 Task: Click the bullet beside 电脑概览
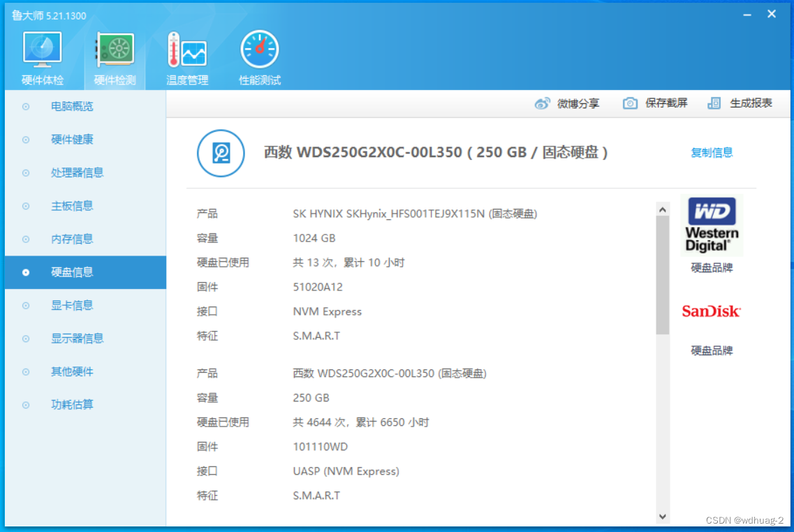tap(26, 106)
